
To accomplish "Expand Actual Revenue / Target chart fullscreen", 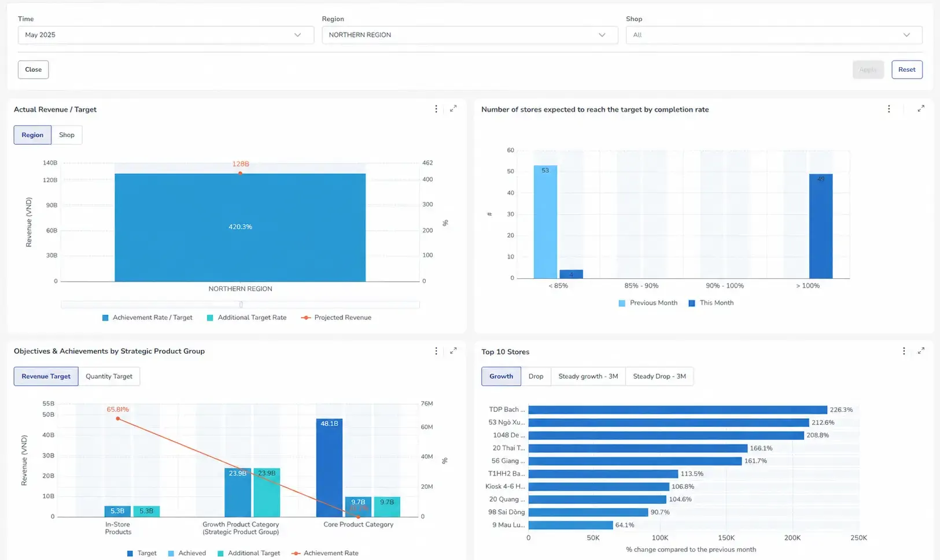I will point(454,108).
